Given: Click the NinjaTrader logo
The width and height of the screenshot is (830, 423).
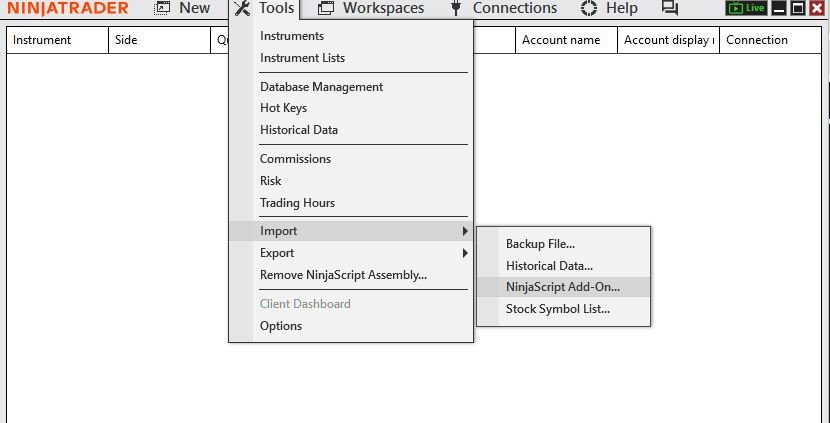Looking at the screenshot, I should [68, 8].
